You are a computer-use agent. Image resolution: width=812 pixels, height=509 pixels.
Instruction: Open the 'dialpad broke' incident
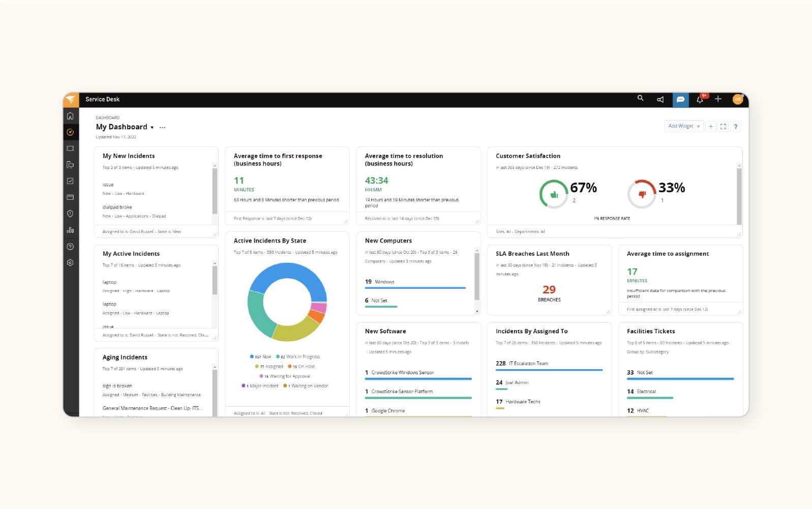[117, 207]
